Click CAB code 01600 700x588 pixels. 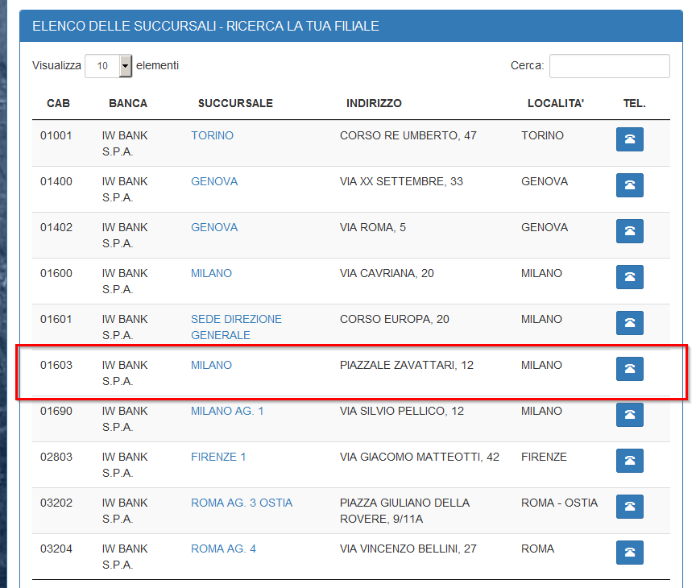coord(56,273)
